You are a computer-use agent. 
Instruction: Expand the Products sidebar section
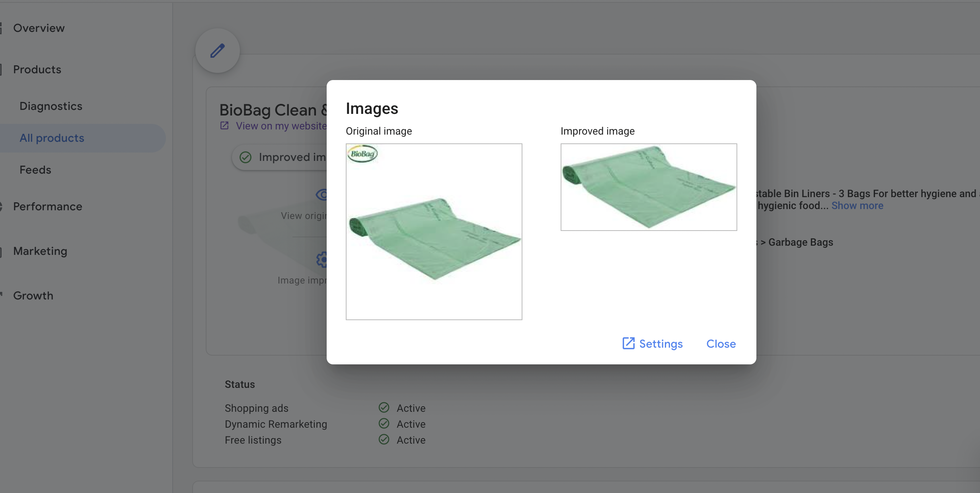(37, 69)
